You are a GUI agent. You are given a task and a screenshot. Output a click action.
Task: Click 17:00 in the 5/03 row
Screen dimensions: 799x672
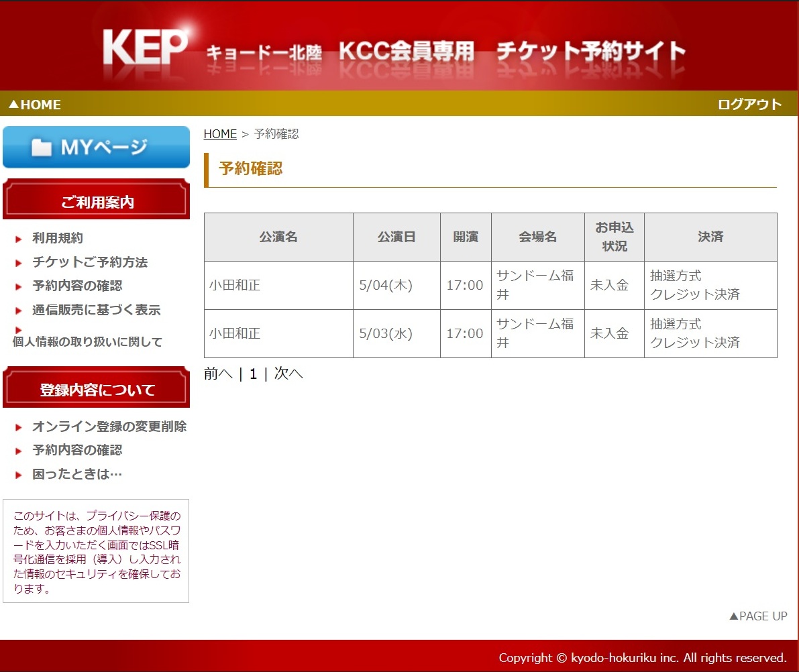click(465, 334)
